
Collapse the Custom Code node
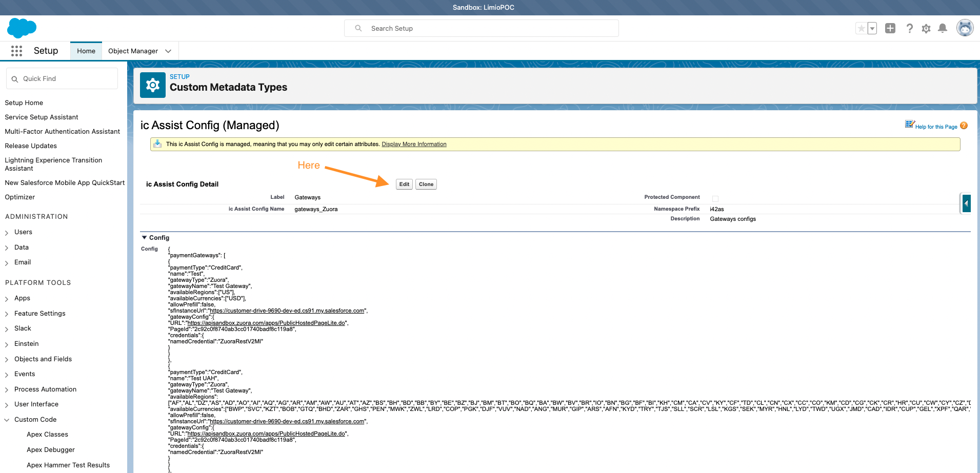coord(7,420)
